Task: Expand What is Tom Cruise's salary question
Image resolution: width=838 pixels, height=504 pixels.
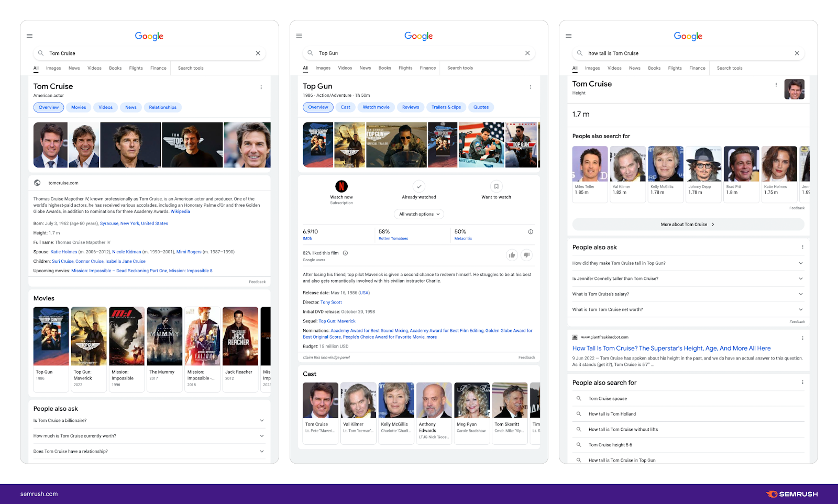Action: pyautogui.click(x=800, y=294)
